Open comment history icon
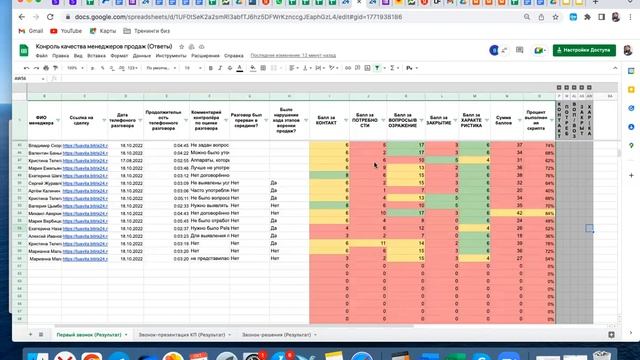 [x=519, y=50]
